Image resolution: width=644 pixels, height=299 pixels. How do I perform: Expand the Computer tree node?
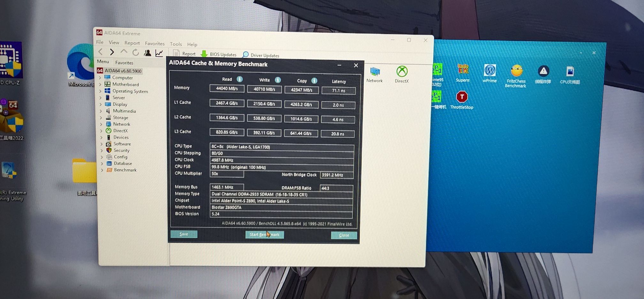click(100, 77)
